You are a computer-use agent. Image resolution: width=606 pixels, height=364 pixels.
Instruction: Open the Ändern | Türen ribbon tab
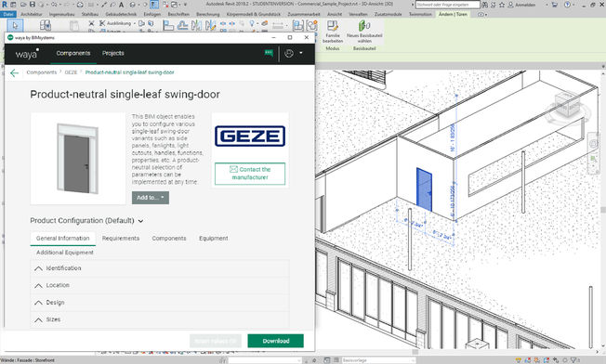[x=453, y=14]
